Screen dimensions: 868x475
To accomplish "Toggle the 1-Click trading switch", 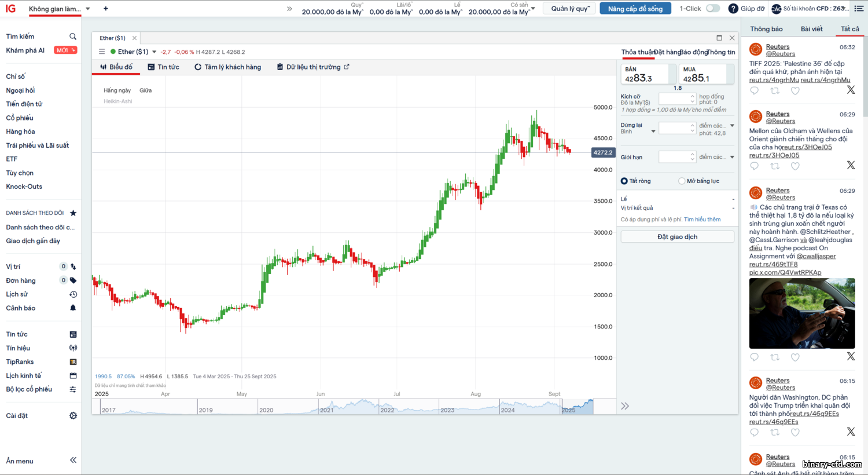I will tap(713, 9).
